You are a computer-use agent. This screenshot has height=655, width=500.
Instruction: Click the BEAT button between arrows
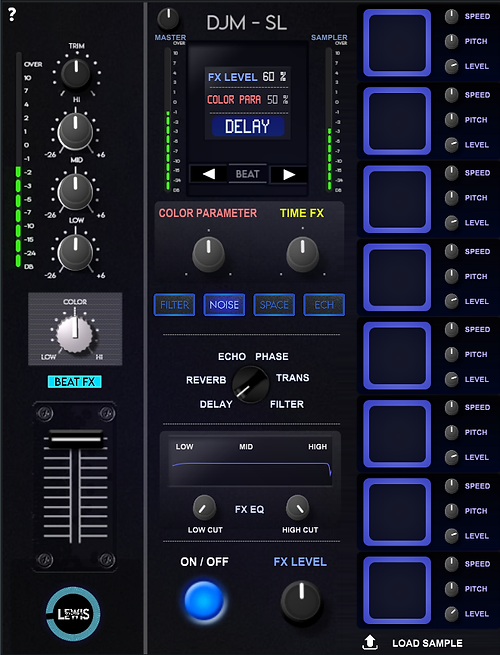point(247,174)
